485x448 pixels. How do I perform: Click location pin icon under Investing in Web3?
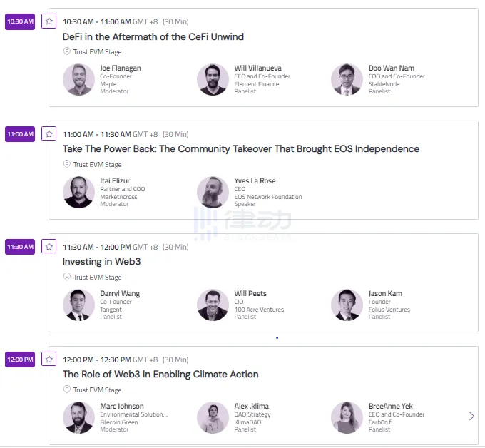[67, 277]
